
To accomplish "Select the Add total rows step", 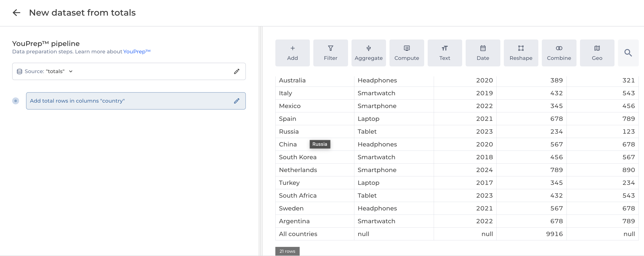I will point(125,101).
